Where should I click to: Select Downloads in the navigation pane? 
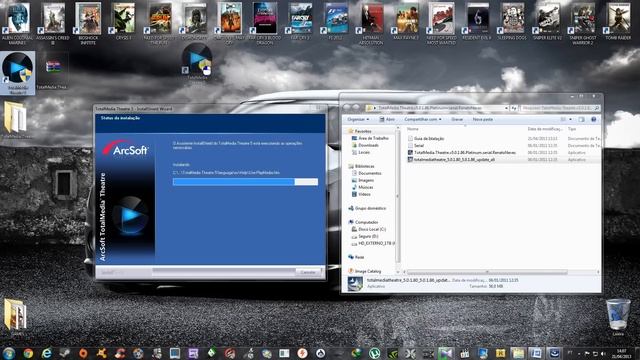365,145
